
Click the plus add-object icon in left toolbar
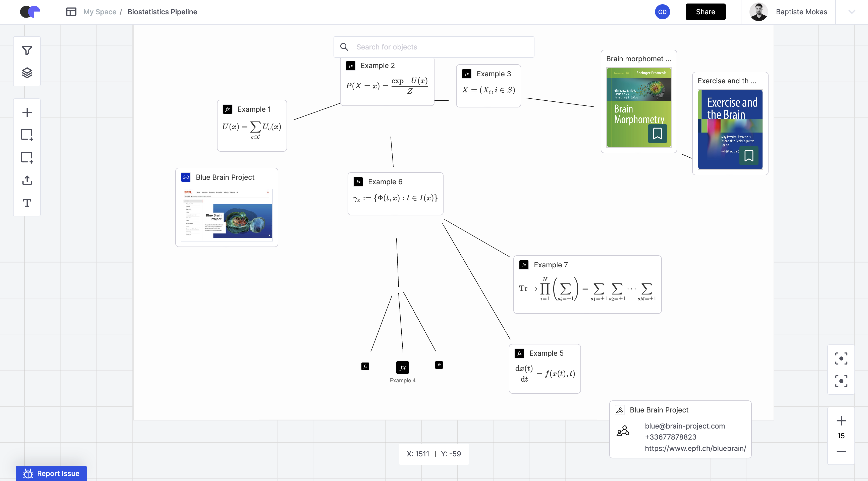point(27,112)
